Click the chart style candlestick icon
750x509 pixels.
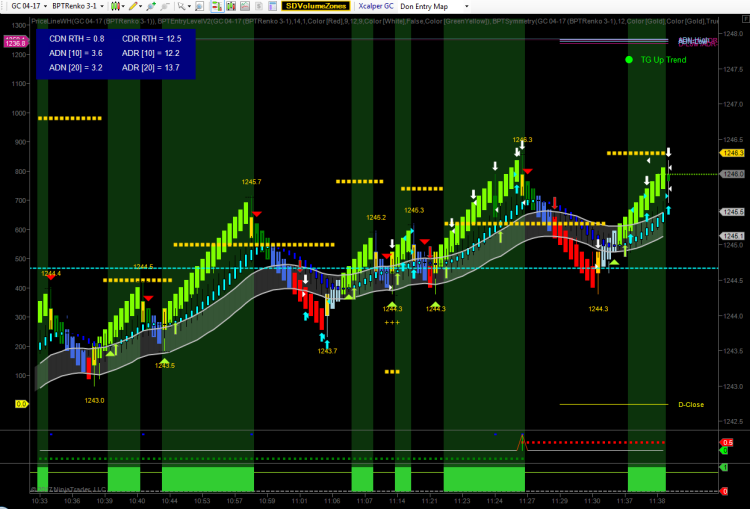pyautogui.click(x=115, y=6)
